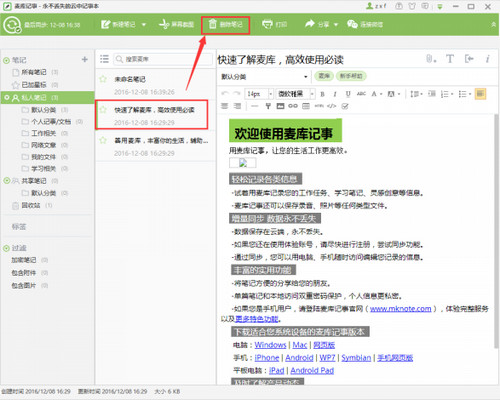Open the numbered list dropdown
The height and width of the screenshot is (400, 500).
coord(447,94)
